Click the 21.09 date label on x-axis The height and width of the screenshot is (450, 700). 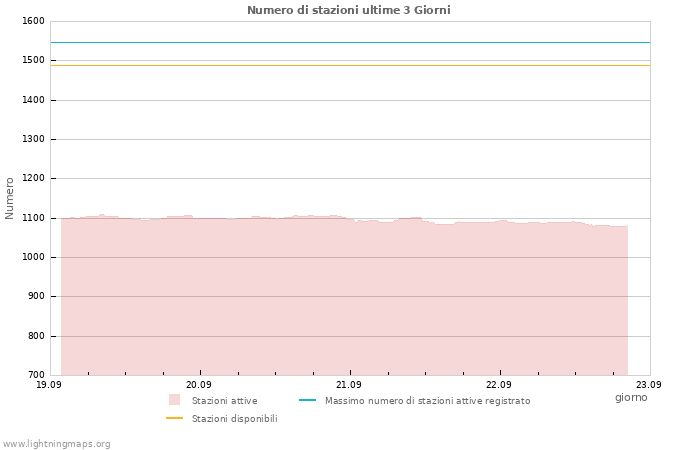tap(349, 384)
